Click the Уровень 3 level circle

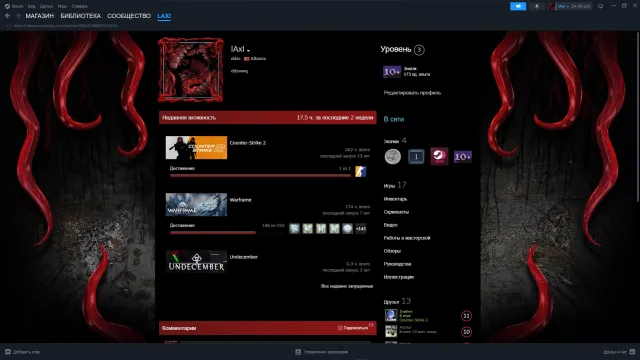coord(419,50)
